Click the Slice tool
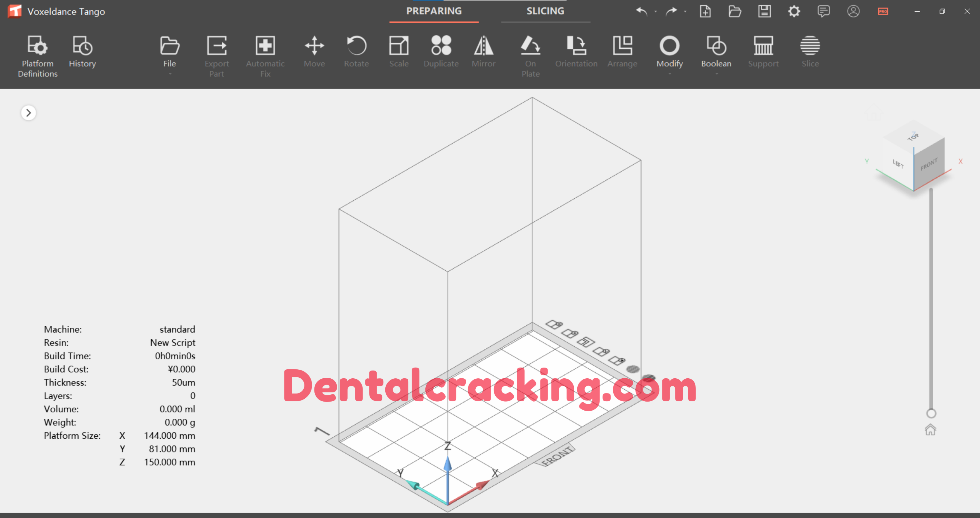The image size is (980, 518). 810,52
